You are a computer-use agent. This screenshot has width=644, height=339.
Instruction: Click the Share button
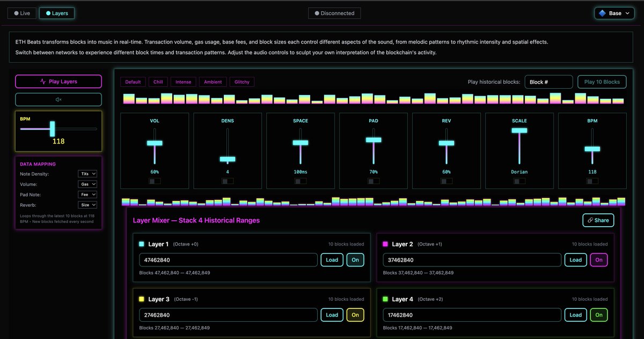[x=598, y=220]
